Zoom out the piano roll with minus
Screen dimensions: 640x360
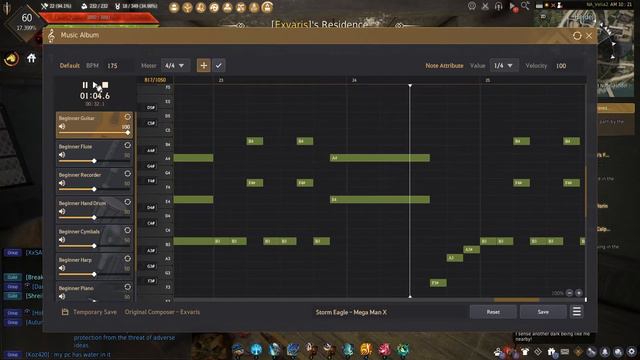pos(570,293)
